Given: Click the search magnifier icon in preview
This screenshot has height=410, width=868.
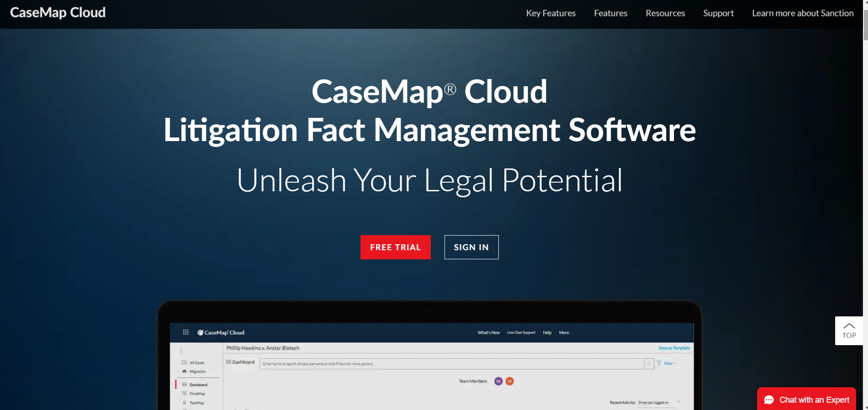Looking at the screenshot, I should tap(649, 364).
